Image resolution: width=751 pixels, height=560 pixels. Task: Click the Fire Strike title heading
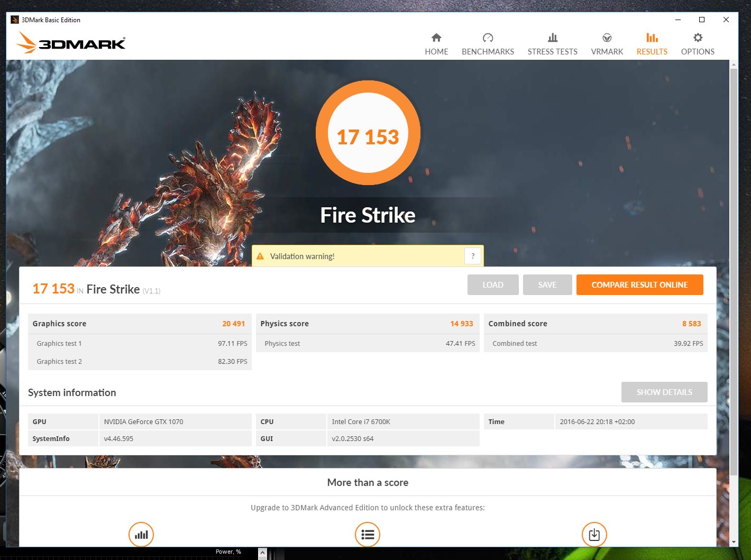368,215
